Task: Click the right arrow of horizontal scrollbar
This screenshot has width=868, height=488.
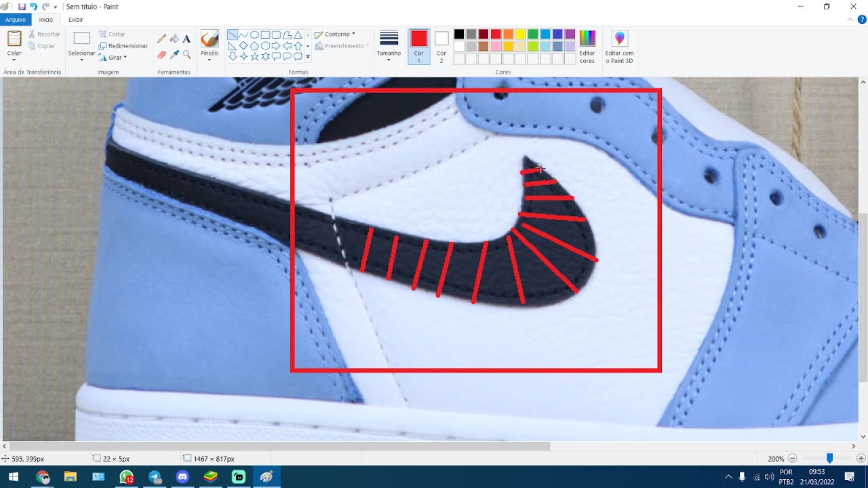Action: (x=854, y=446)
